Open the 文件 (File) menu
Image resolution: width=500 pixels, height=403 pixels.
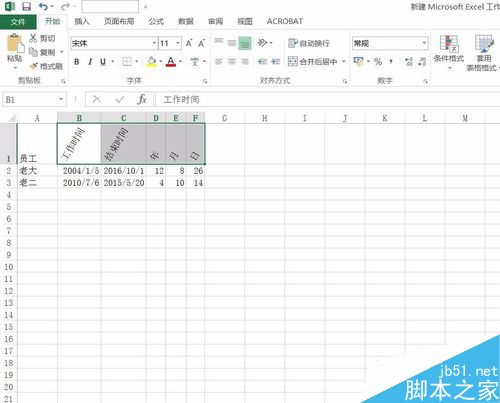point(18,22)
